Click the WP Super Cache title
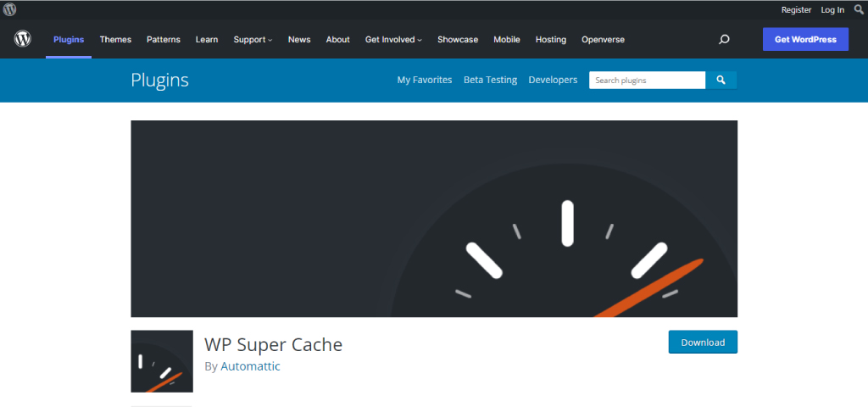This screenshot has height=407, width=868. [x=274, y=344]
